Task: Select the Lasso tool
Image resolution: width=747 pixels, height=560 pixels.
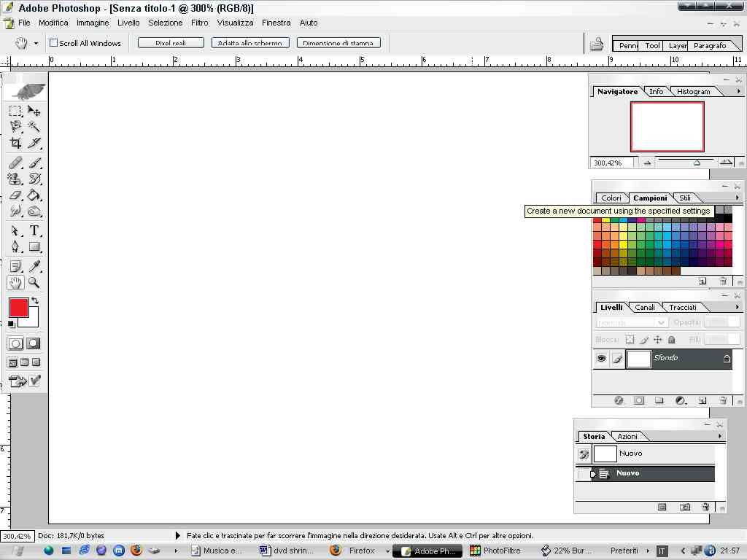Action: pyautogui.click(x=15, y=127)
